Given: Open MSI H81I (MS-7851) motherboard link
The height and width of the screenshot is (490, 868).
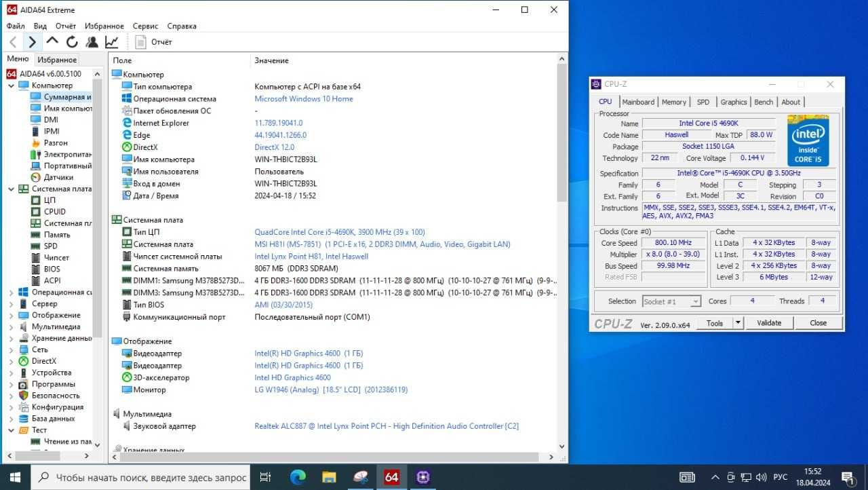Looking at the screenshot, I should click(x=382, y=244).
